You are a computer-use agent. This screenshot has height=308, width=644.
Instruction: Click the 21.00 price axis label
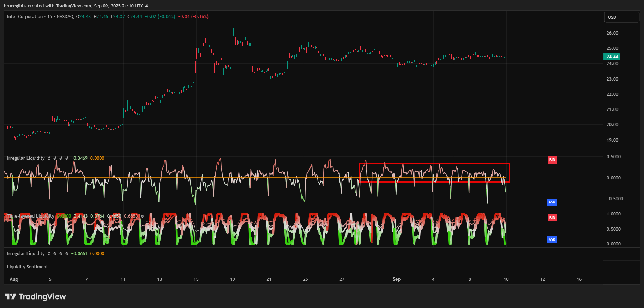coord(612,109)
